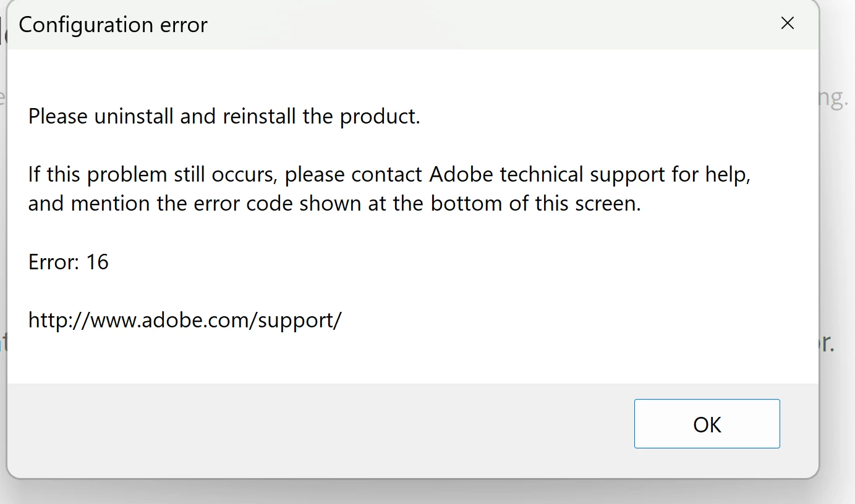Click the word "uninstall" in the message
855x504 pixels.
[134, 116]
